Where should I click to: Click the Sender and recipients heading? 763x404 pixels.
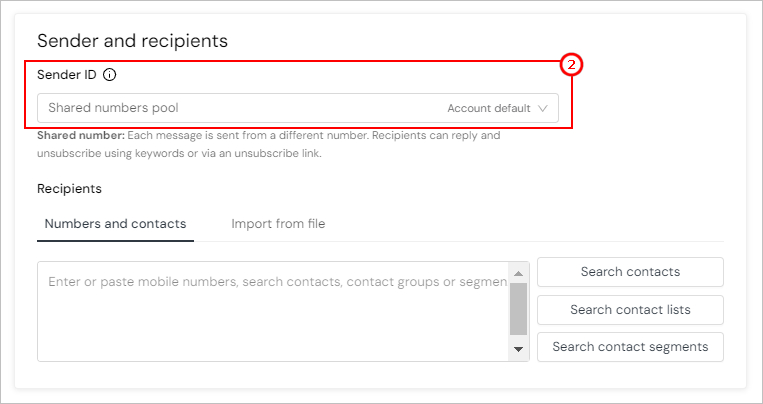133,41
